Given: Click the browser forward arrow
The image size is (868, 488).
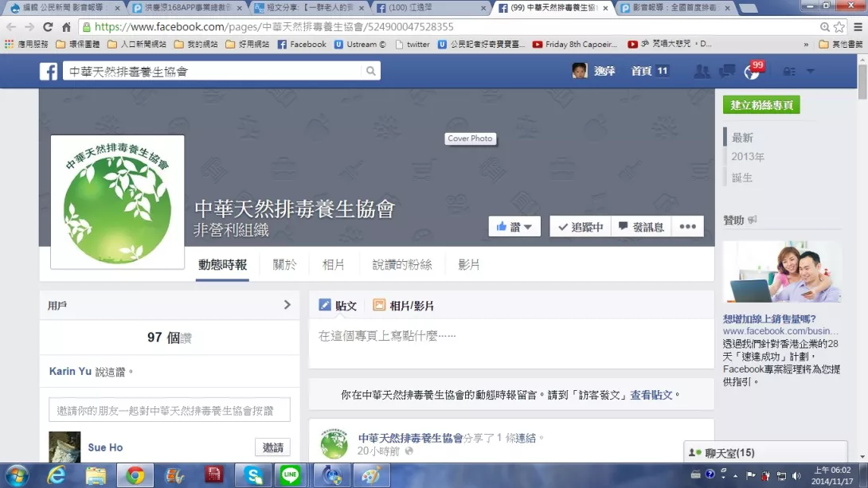Looking at the screenshot, I should click(x=29, y=26).
